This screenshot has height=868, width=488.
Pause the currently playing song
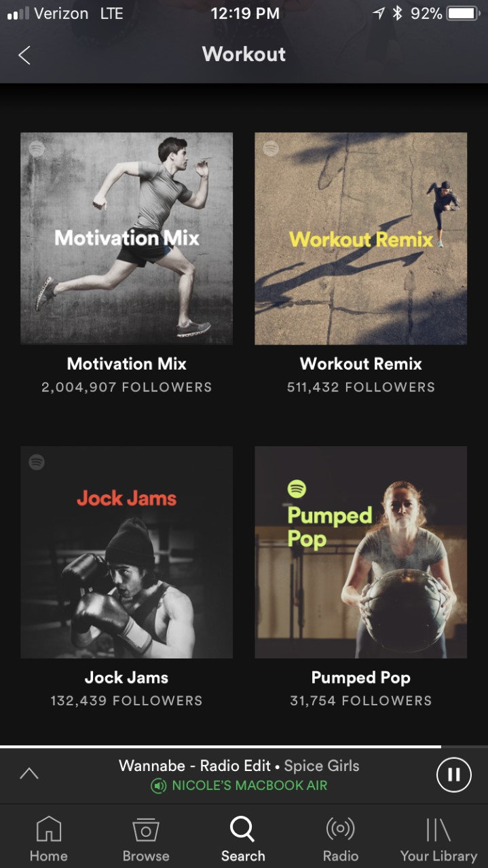point(453,774)
